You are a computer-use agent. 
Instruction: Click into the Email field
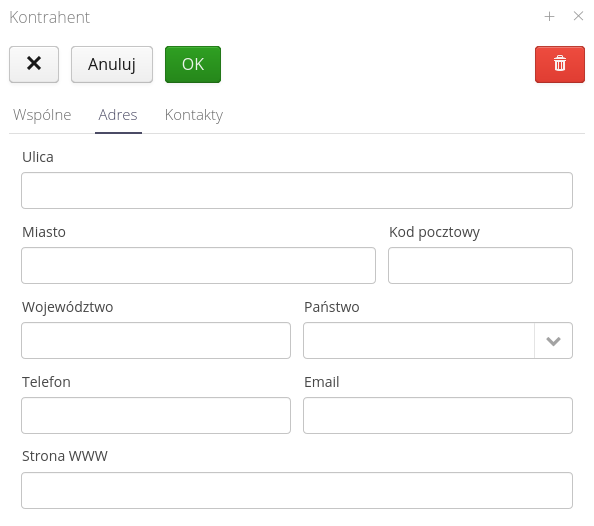click(x=438, y=415)
